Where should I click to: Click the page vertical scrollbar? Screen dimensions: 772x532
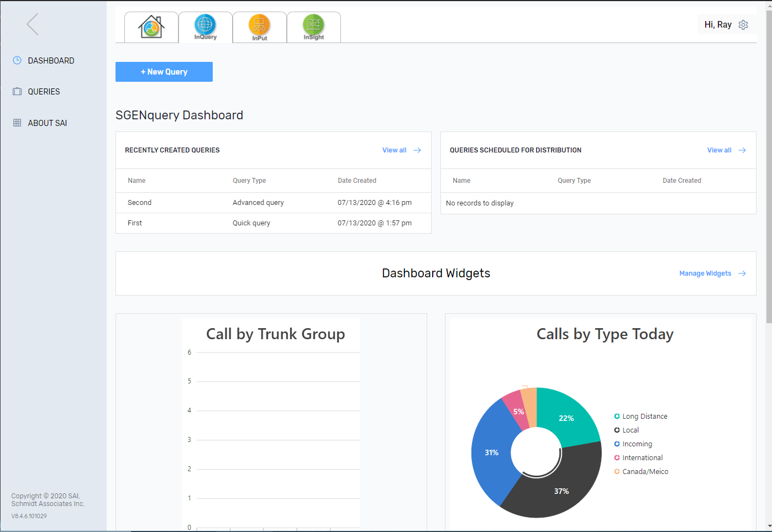pos(769,166)
